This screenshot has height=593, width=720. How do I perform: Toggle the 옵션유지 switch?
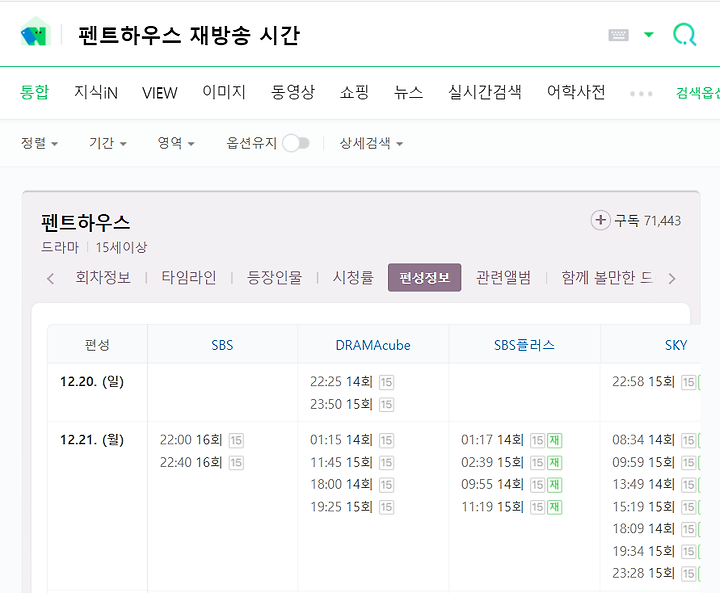coord(296,143)
